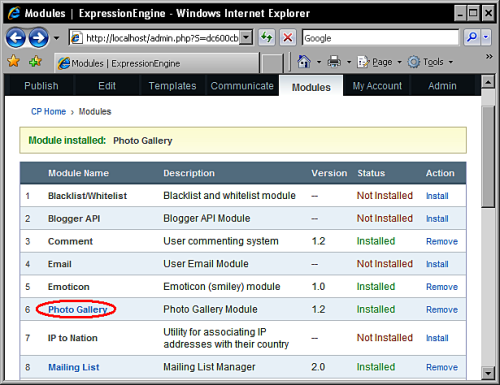Expand the address bar history dropdown

pyautogui.click(x=246, y=38)
